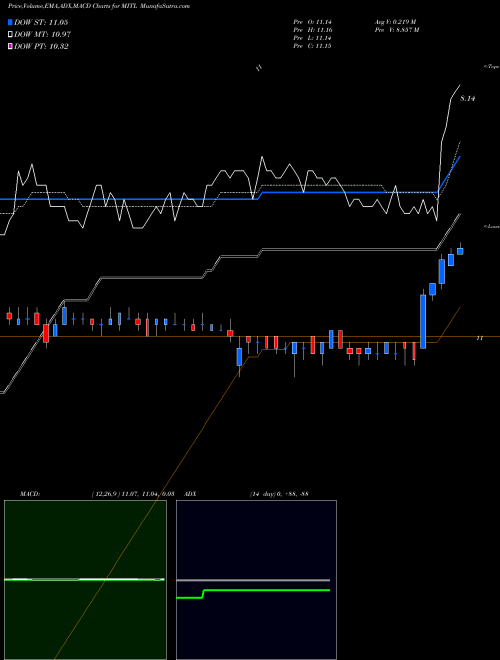500x660 pixels.
Task: Click the MACD '(12,26,9)' parameters text
Action: [x=133, y=494]
